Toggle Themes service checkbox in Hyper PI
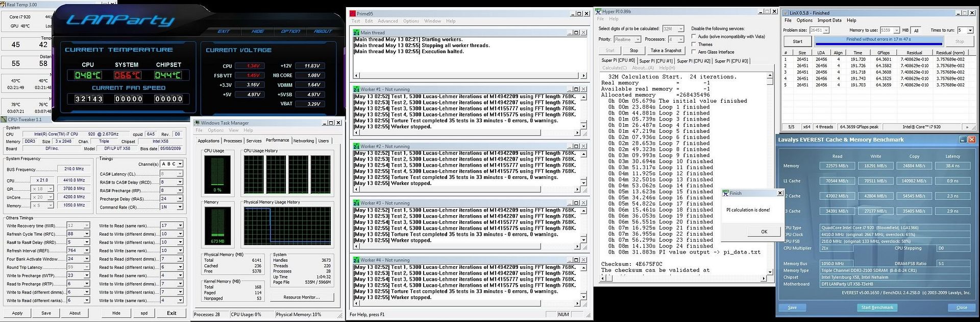Viewport: 980px width, 322px height. pyautogui.click(x=694, y=44)
